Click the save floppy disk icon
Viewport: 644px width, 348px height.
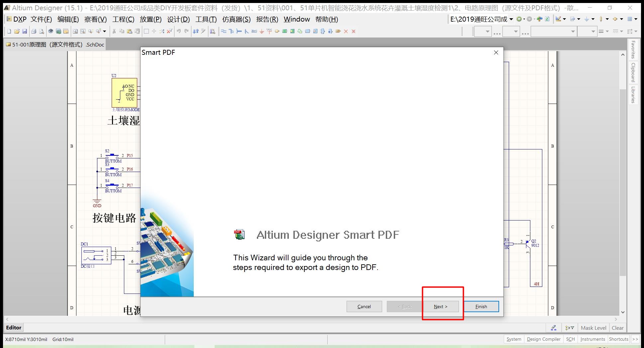pos(25,31)
